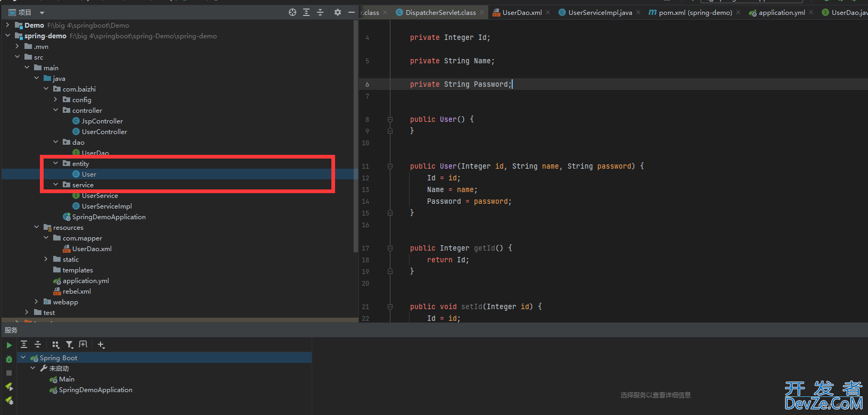Click project tree vertical scrollbar
This screenshot has width=868, height=415.
[x=355, y=136]
